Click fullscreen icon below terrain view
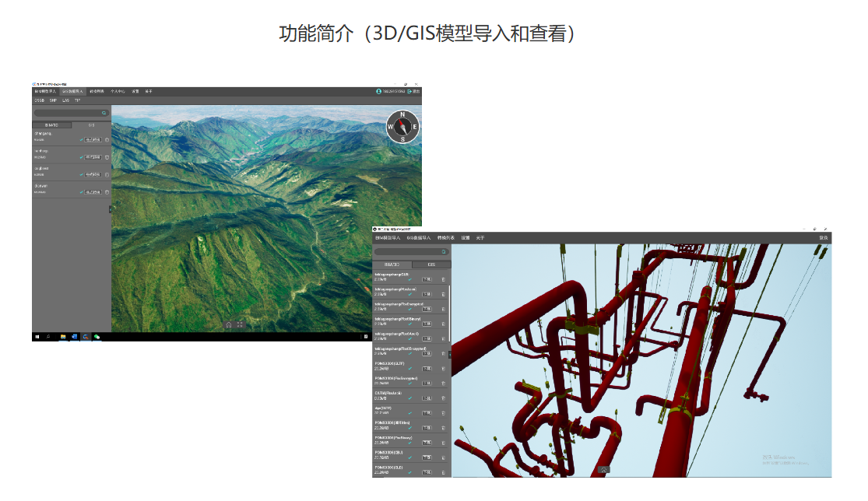The height and width of the screenshot is (501, 868). point(241,324)
